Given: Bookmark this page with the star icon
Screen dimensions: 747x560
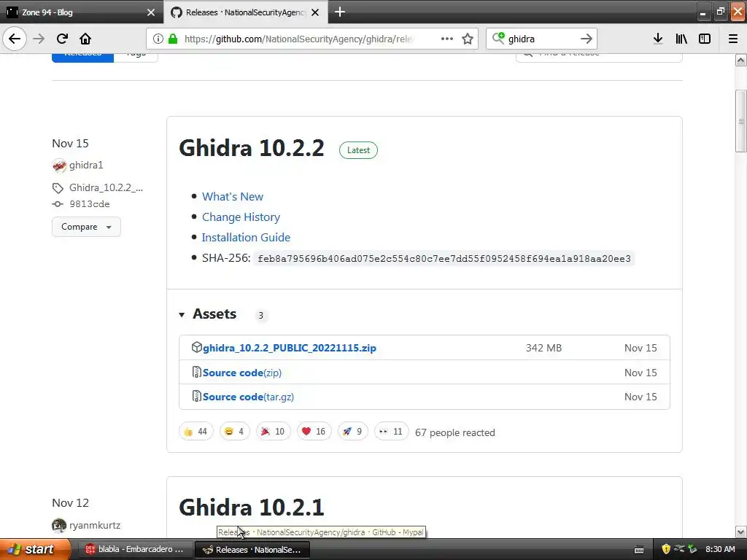Looking at the screenshot, I should coord(468,39).
